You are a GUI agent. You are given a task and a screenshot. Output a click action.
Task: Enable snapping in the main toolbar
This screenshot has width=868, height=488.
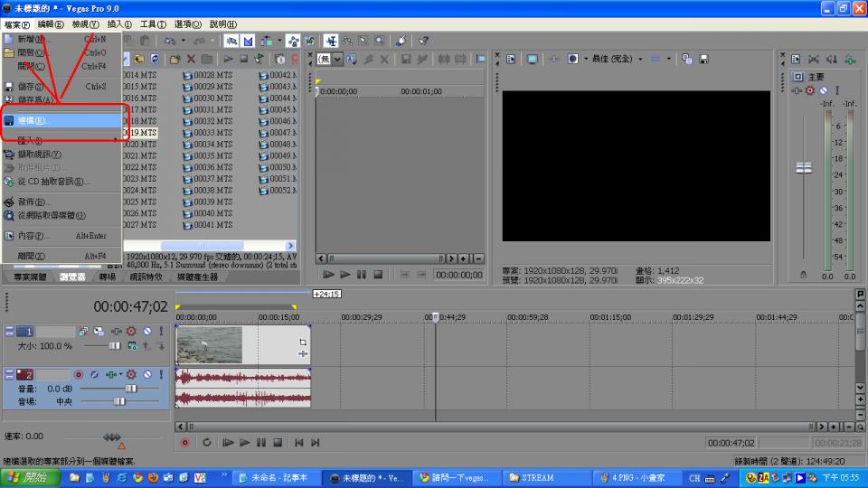232,41
